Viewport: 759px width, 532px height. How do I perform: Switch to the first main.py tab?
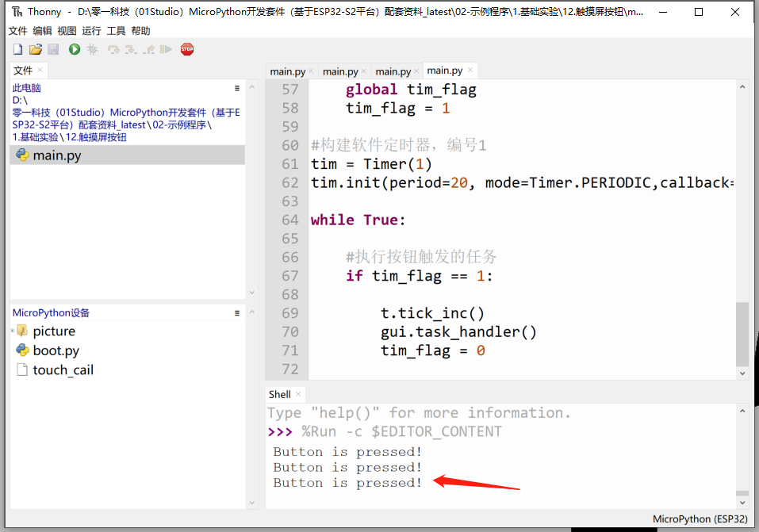click(x=287, y=71)
